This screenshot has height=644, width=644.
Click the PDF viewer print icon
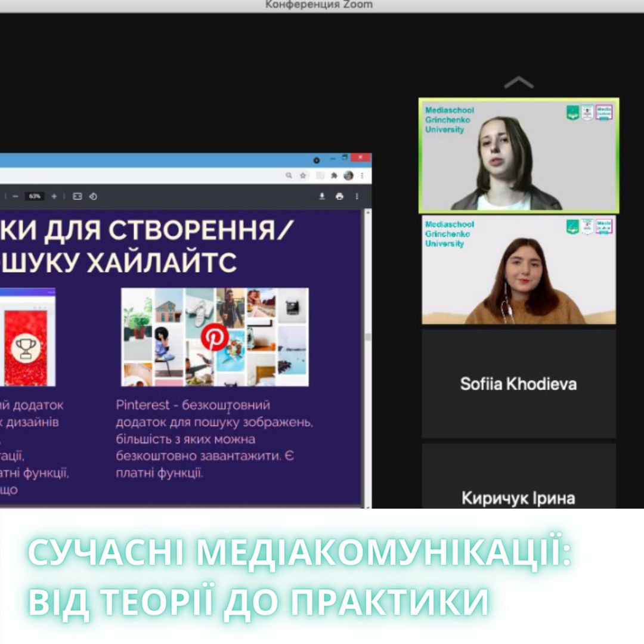point(339,196)
